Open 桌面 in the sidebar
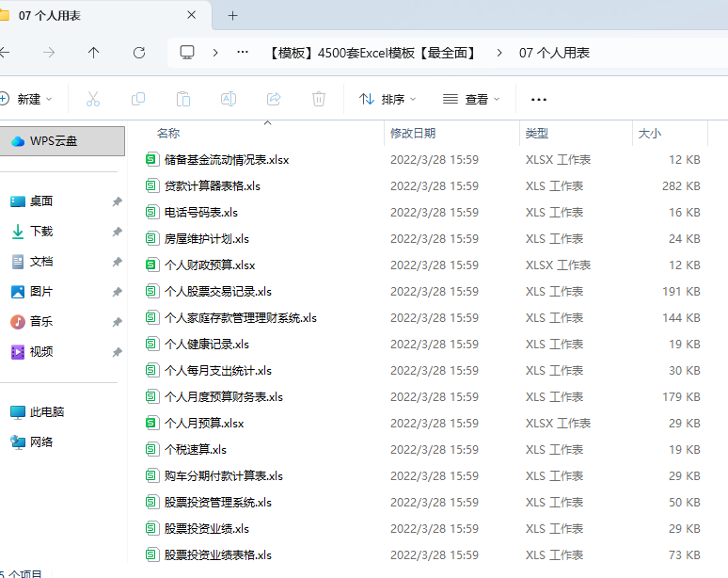The height and width of the screenshot is (578, 728). pos(41,201)
